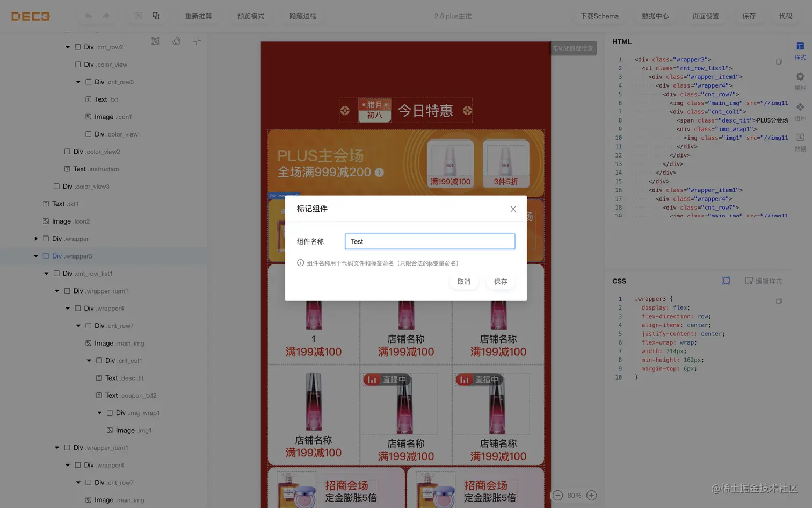
Task: Open 页面设置 page settings
Action: pos(706,16)
